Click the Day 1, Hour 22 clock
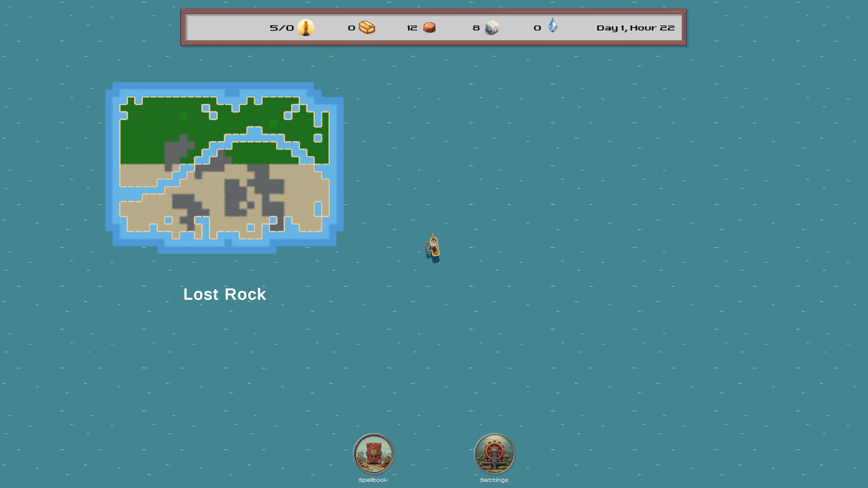The image size is (868, 488). coord(635,28)
